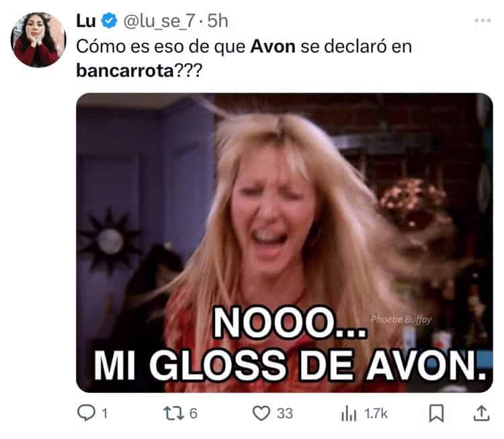Image resolution: width=504 pixels, height=439 pixels.
Task: Click the bold Avon keyword
Action: 273,46
